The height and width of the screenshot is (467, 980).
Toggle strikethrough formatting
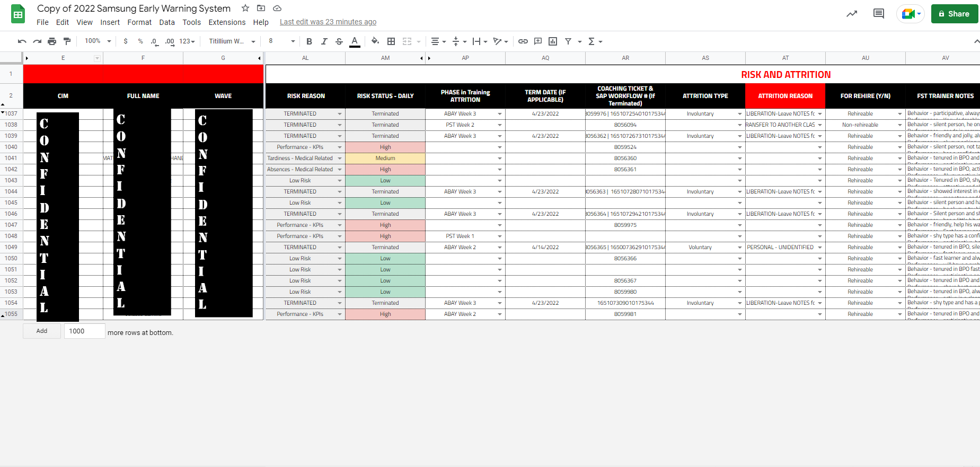click(x=339, y=41)
